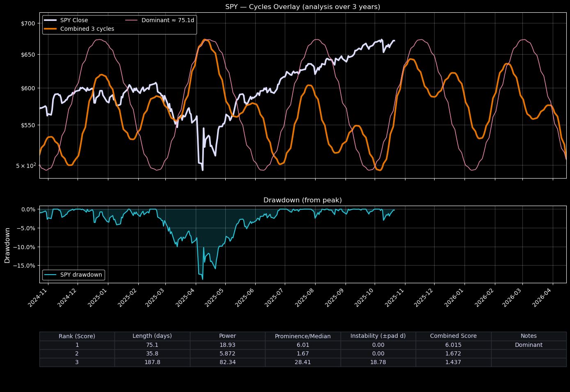Click the '$600' price axis label
The width and height of the screenshot is (570, 392).
[28, 88]
